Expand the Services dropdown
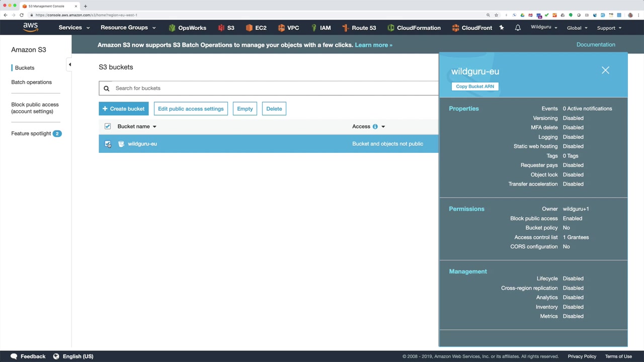The height and width of the screenshot is (362, 644). [74, 28]
